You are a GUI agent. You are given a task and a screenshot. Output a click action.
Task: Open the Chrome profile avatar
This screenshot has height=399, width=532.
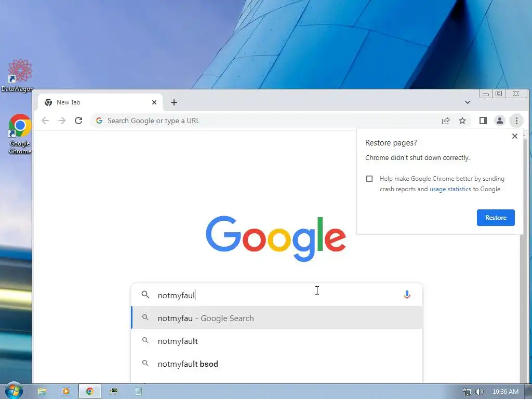[500, 121]
